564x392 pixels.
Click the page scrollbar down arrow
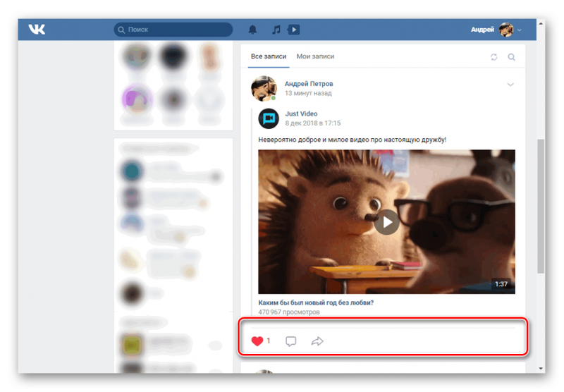[541, 368]
